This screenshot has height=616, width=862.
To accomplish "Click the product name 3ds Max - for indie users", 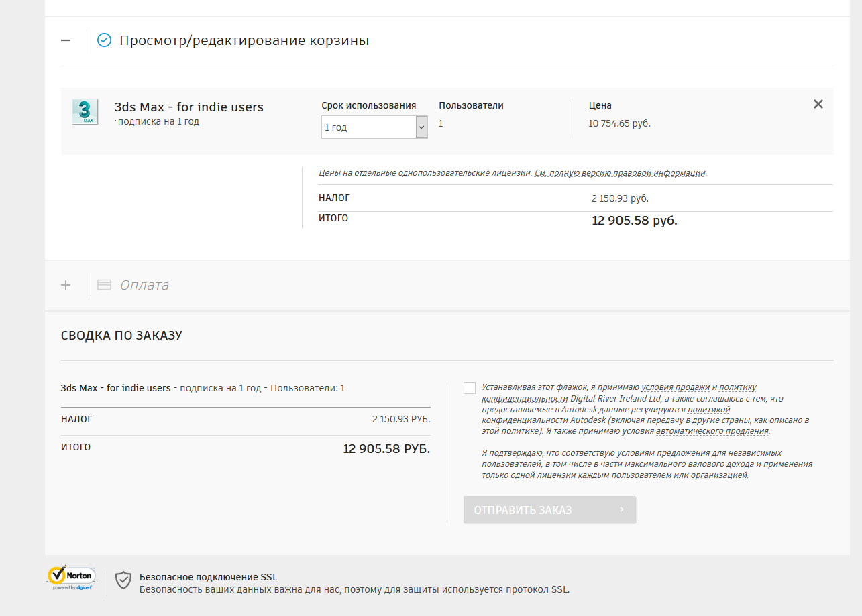I will (x=189, y=107).
